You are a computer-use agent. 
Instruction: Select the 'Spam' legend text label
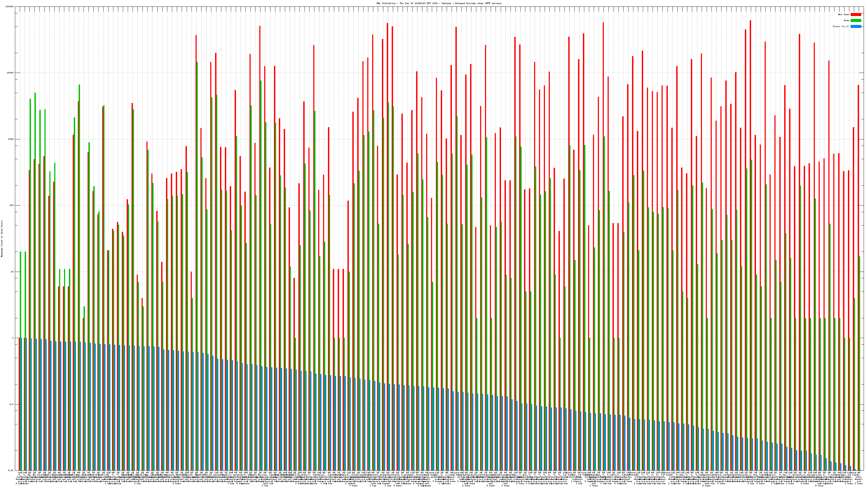click(x=846, y=21)
